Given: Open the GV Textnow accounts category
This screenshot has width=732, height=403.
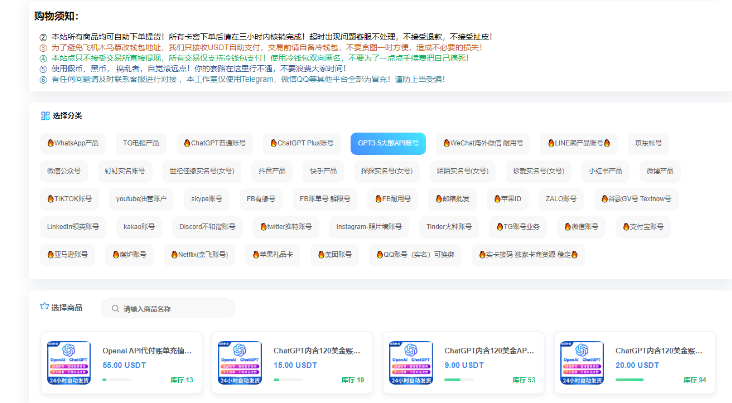Looking at the screenshot, I should (636, 199).
